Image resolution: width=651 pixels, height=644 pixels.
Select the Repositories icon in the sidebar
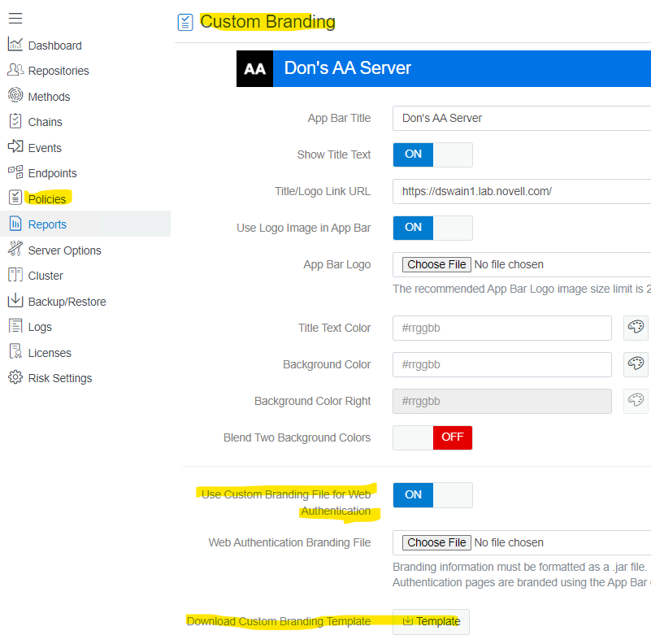click(x=15, y=70)
